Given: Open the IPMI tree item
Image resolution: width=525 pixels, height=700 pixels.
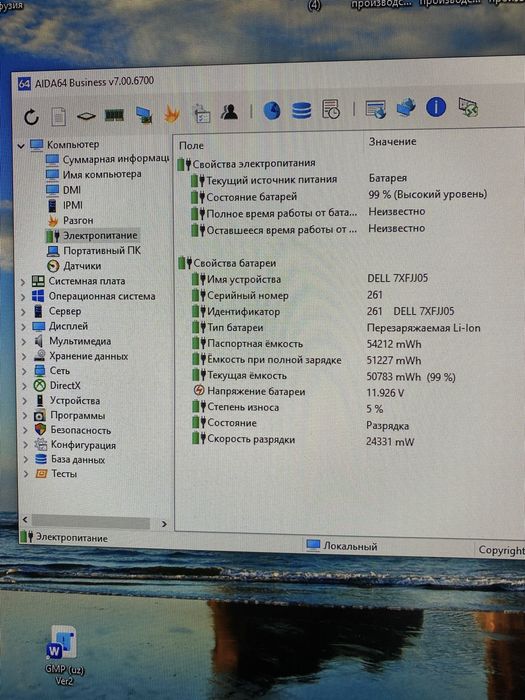Looking at the screenshot, I should click(x=65, y=205).
